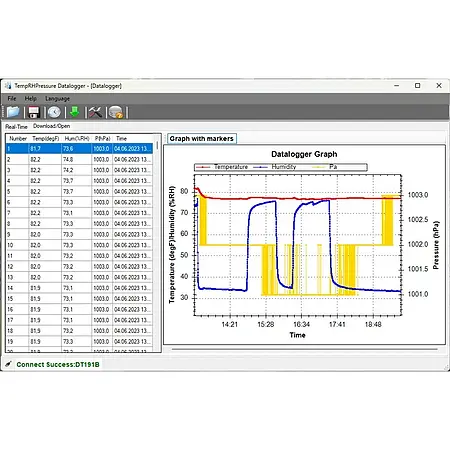Screen dimensions: 450x450
Task: Click the green download arrow icon
Action: [75, 112]
